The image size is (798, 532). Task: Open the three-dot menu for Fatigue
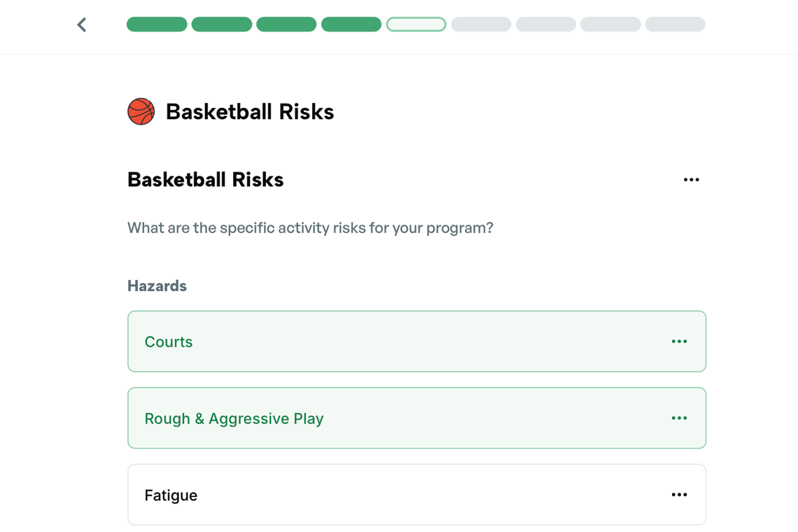(679, 495)
